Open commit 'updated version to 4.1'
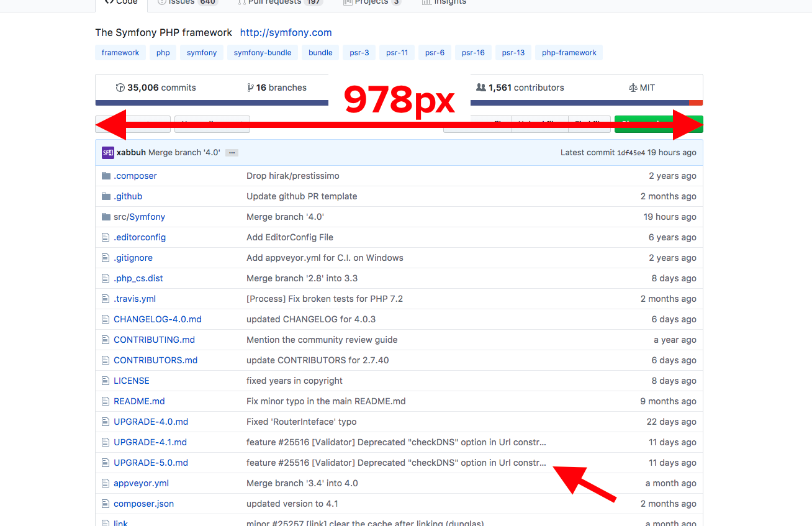Screen dimensions: 812x526 (x=292, y=504)
